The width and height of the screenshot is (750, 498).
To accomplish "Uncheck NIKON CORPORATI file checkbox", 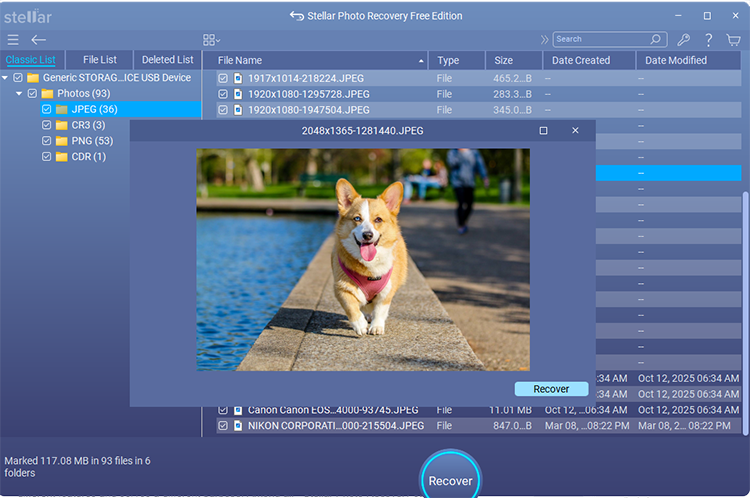I will click(x=223, y=425).
